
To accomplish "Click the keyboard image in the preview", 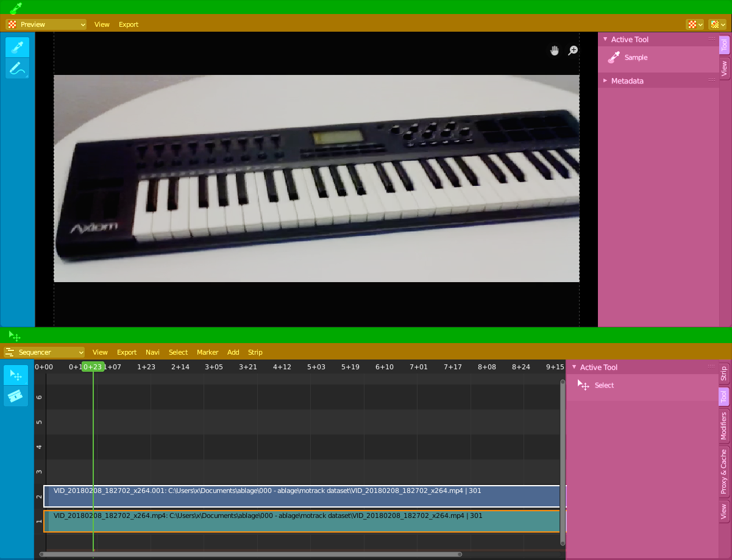I will coord(316,179).
